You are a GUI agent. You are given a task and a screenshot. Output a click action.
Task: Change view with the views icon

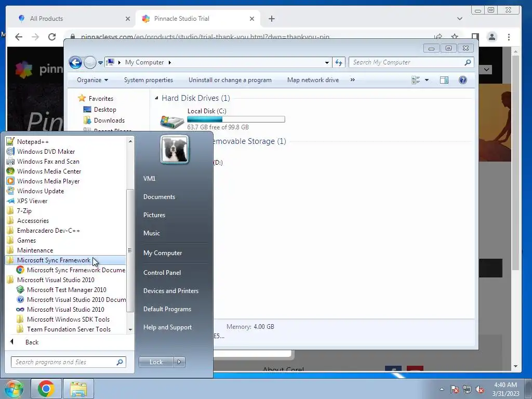tap(416, 80)
